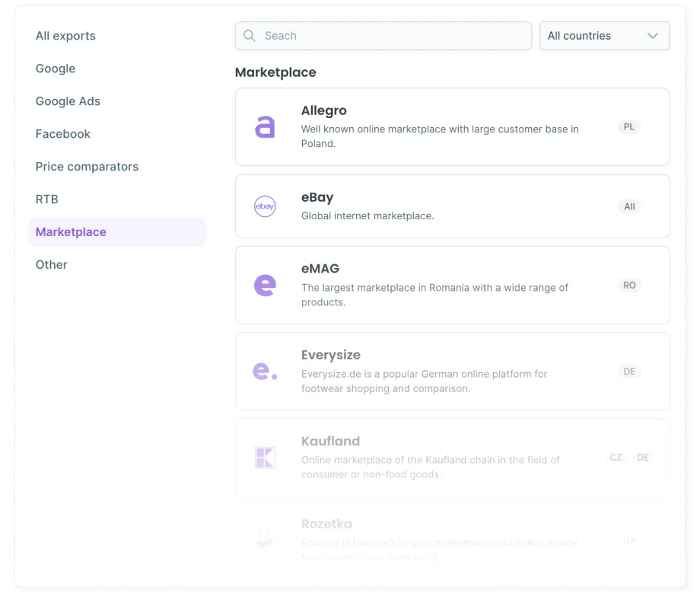Click the DE badge on Kaufland
The image size is (700, 603).
click(x=643, y=458)
